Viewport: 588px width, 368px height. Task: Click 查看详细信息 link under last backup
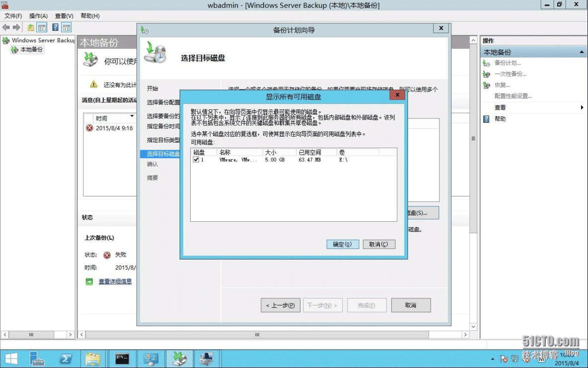[x=115, y=281]
